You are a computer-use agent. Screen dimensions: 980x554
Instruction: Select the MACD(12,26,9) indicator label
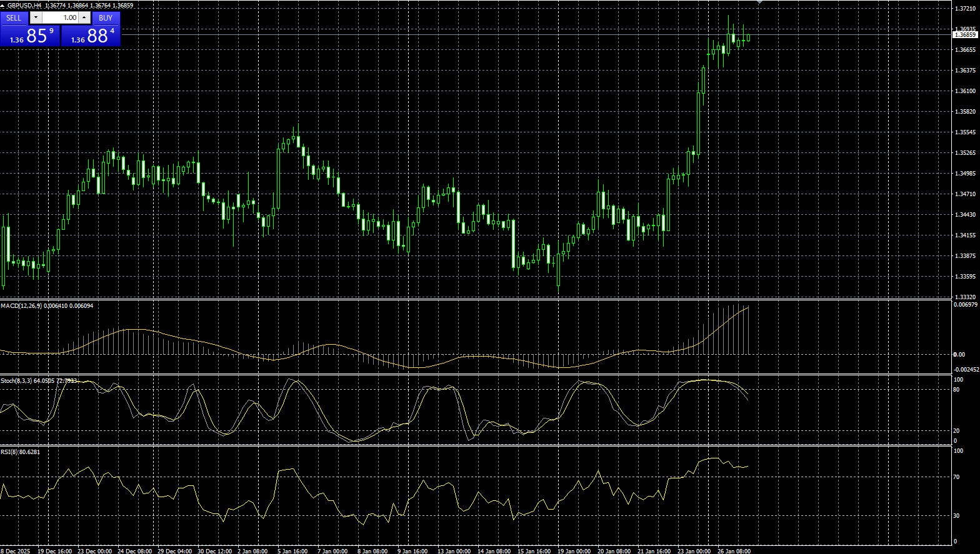21,305
